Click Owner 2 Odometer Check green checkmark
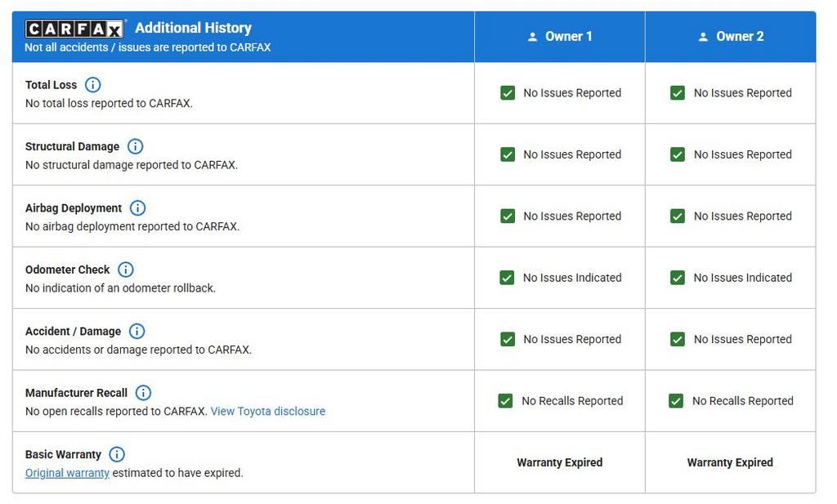This screenshot has height=504, width=837. tap(678, 278)
